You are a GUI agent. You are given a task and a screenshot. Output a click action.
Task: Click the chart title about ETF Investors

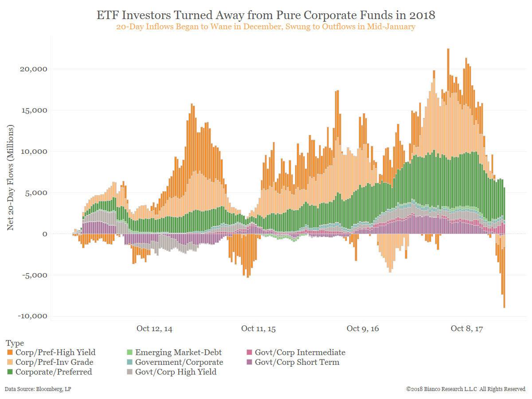click(266, 16)
